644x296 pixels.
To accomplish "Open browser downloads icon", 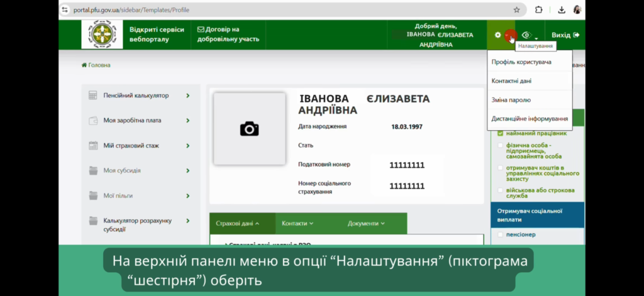I will tap(561, 10).
